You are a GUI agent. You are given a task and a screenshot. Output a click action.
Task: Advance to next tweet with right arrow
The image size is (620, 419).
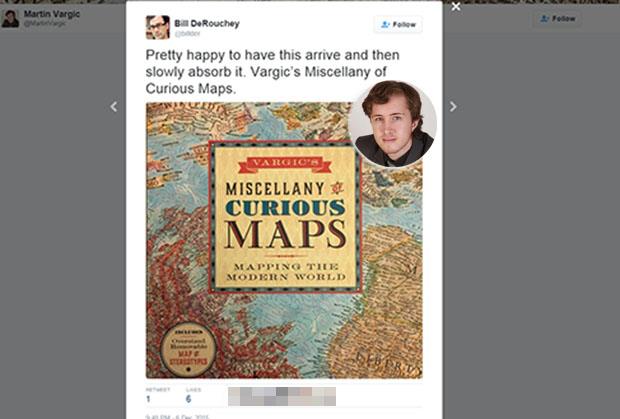pyautogui.click(x=453, y=107)
